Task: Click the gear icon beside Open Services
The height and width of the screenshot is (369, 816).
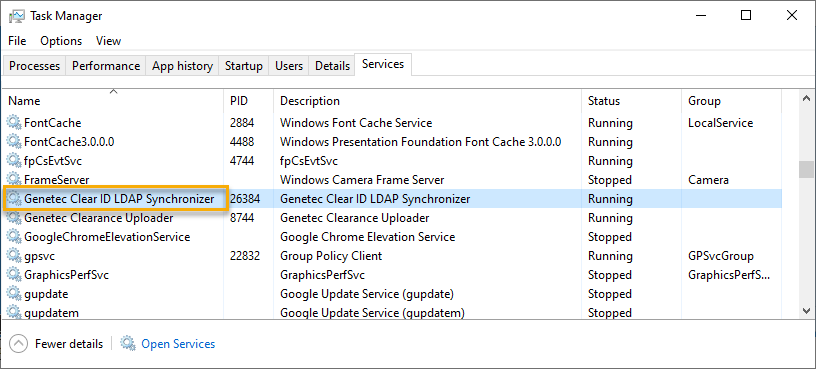Action: pyautogui.click(x=128, y=343)
